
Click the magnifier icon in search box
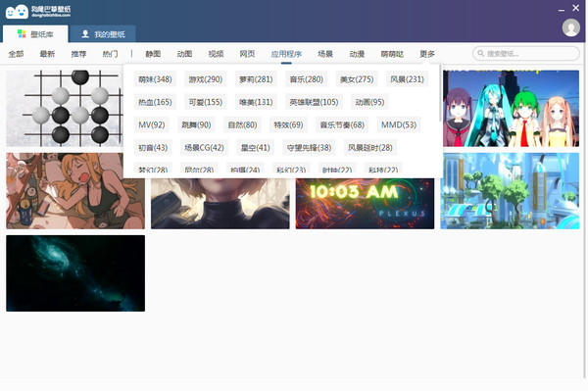(x=480, y=53)
